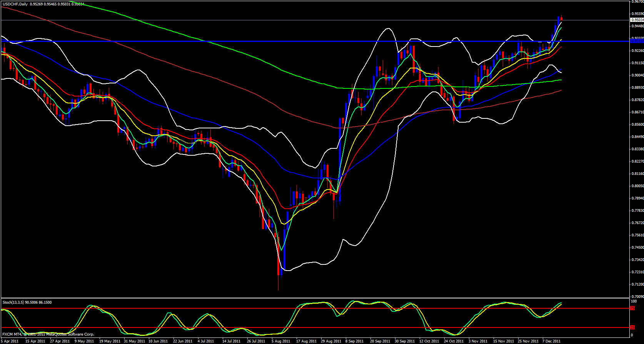The width and height of the screenshot is (644, 344).
Task: Click the 19 May 2011 date label
Action: pyautogui.click(x=110, y=341)
